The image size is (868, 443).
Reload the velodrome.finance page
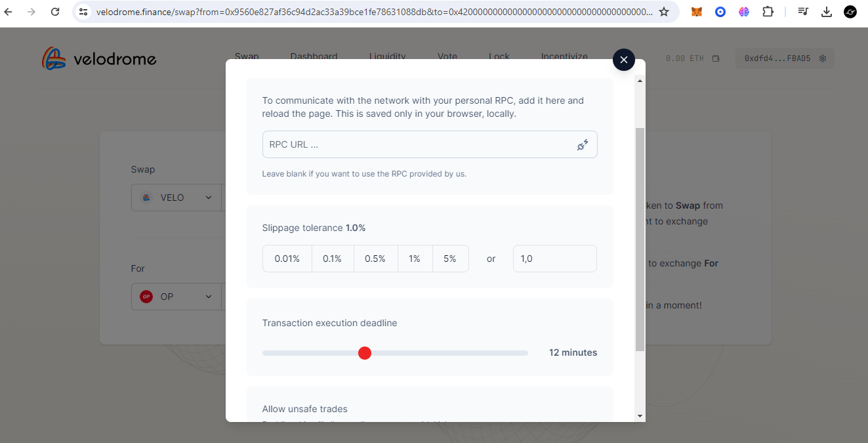pyautogui.click(x=55, y=12)
